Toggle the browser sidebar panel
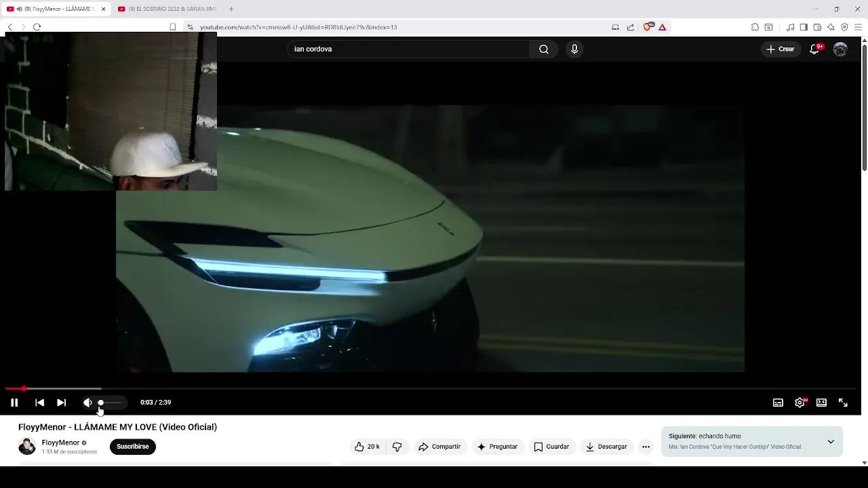The width and height of the screenshot is (868, 488). 804,27
